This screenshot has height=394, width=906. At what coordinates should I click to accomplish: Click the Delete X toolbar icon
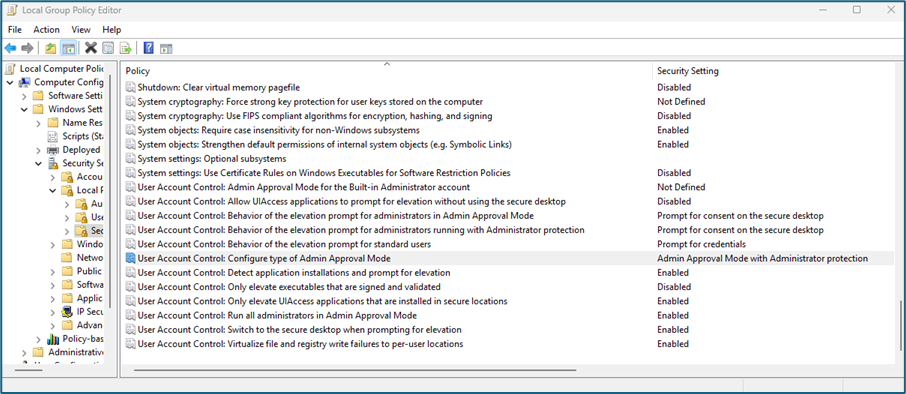[91, 48]
